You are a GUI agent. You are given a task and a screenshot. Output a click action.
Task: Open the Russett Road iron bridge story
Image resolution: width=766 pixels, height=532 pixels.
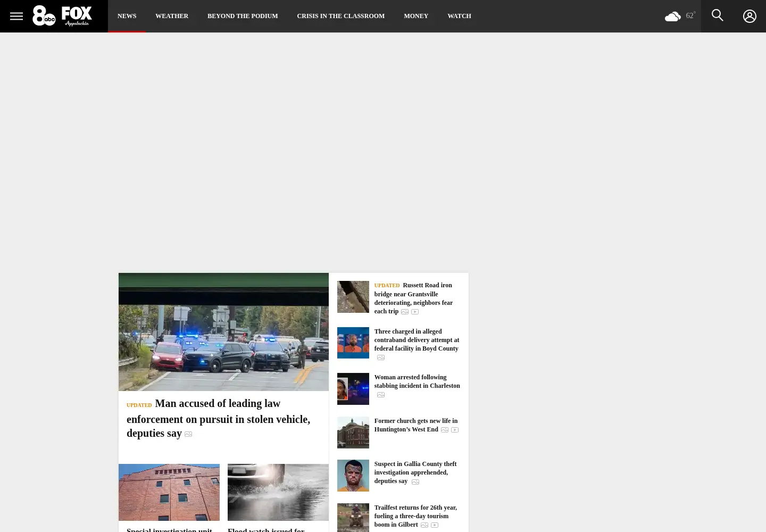[413, 298]
